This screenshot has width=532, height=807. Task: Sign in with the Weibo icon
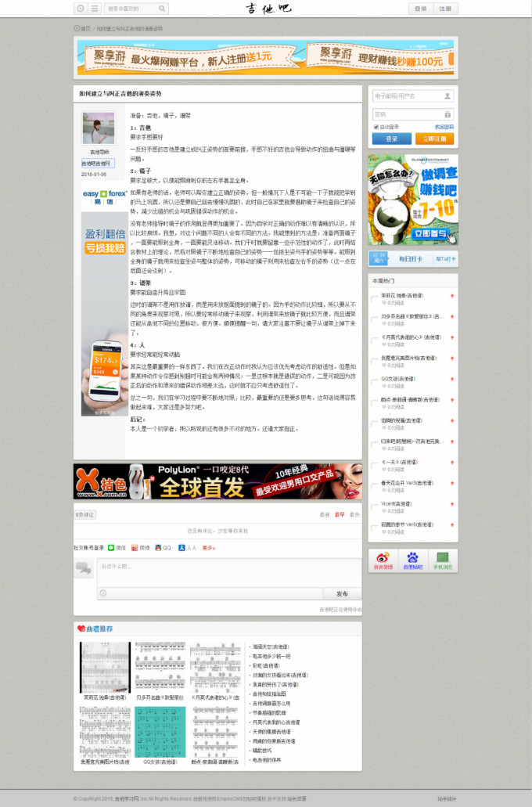pos(135,548)
